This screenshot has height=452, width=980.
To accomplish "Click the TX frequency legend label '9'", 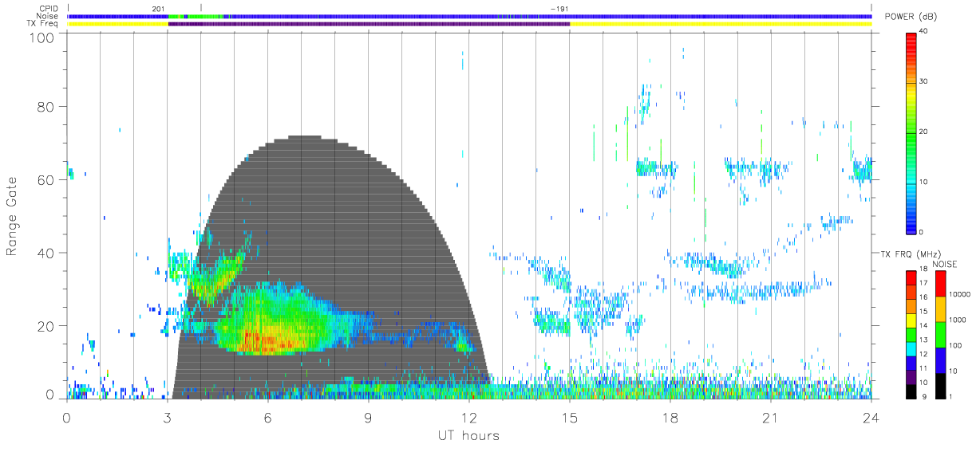I will click(x=924, y=396).
